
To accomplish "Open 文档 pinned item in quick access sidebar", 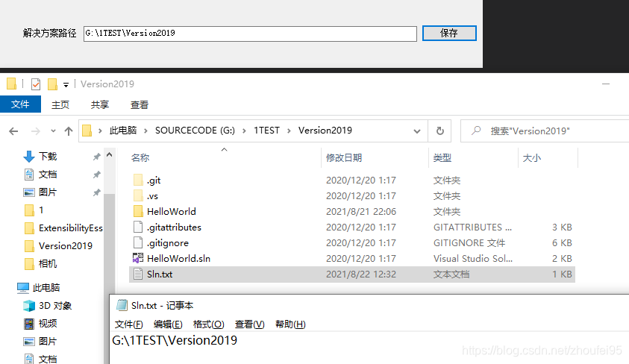I will click(48, 175).
